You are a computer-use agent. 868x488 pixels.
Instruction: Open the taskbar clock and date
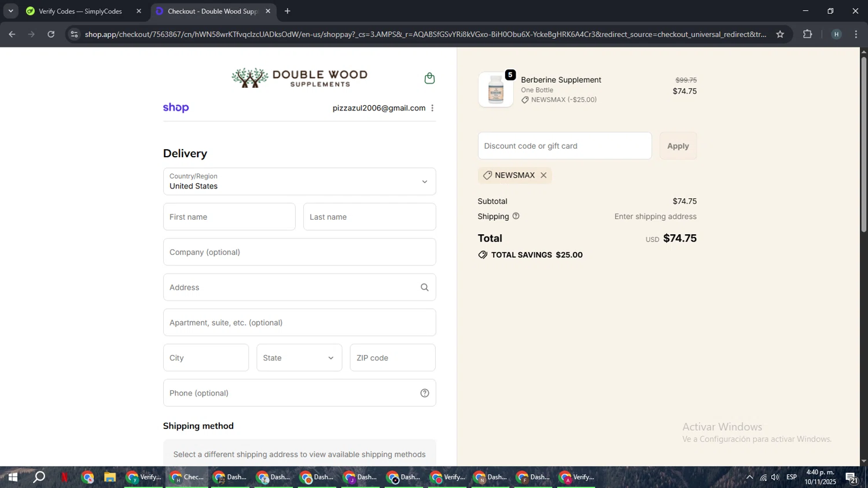[820, 477]
